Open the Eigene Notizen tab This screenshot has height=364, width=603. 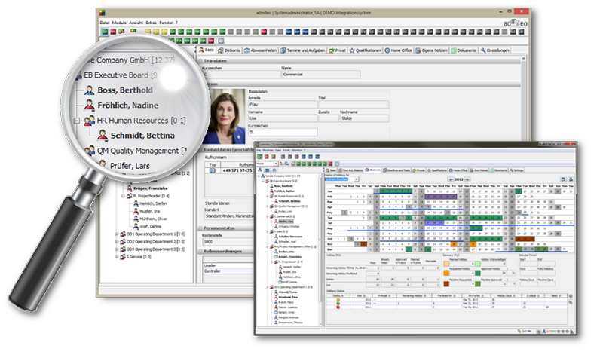click(x=431, y=50)
